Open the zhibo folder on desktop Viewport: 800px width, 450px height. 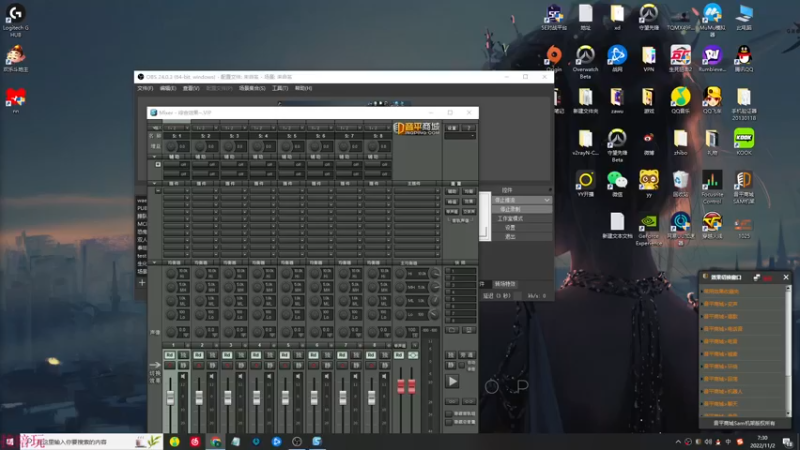click(x=680, y=142)
